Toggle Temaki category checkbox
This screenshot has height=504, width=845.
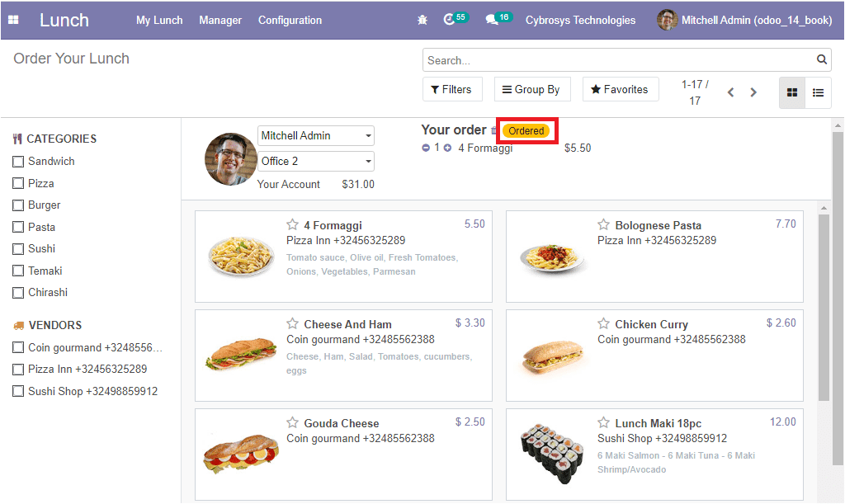(18, 271)
